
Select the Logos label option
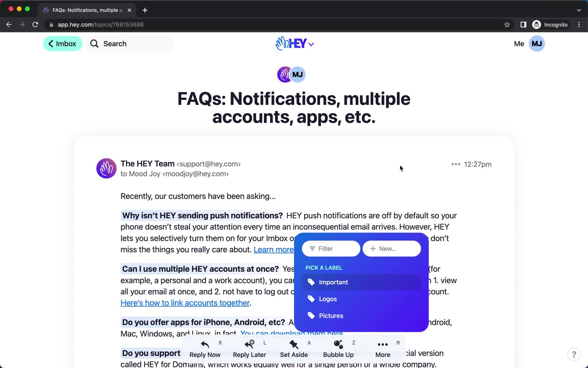pyautogui.click(x=327, y=299)
